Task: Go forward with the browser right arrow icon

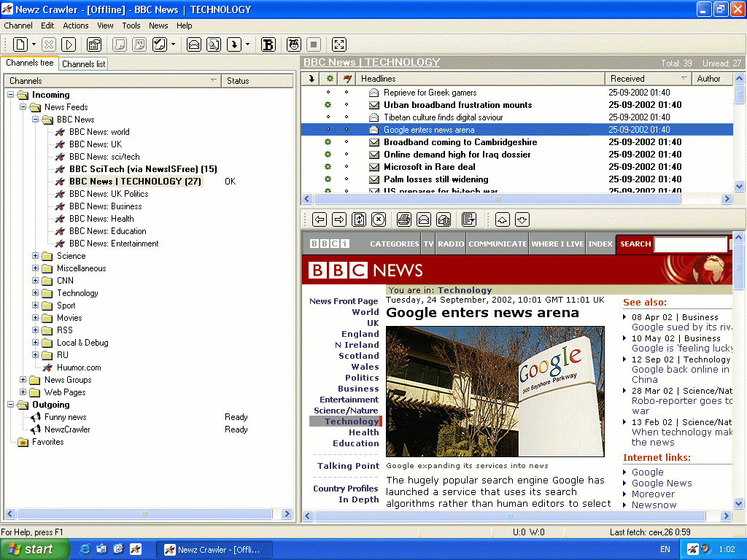Action: [339, 219]
